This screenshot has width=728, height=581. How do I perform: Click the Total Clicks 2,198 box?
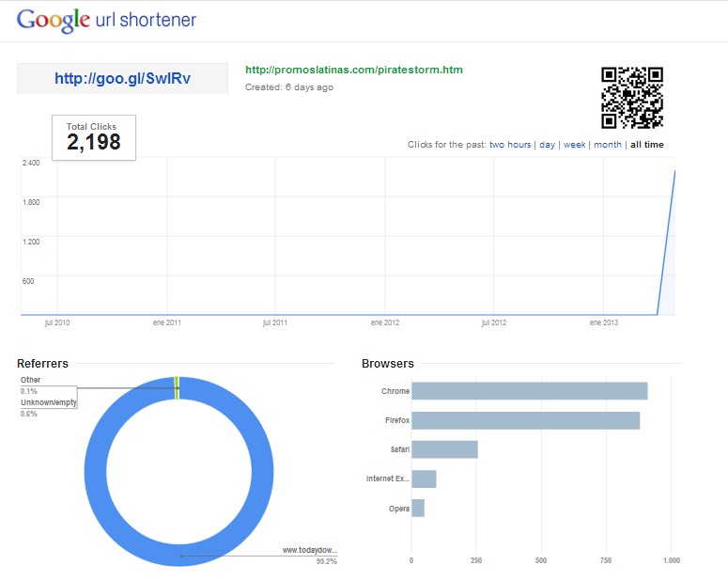94,137
